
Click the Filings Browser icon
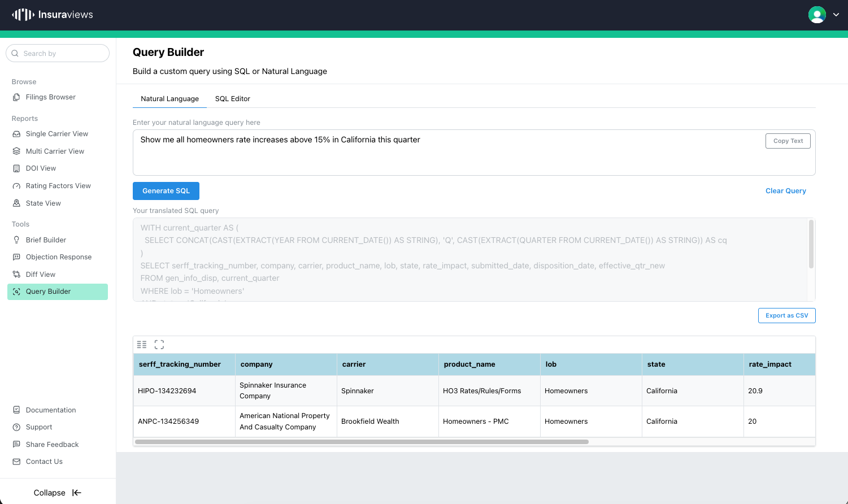coord(16,97)
